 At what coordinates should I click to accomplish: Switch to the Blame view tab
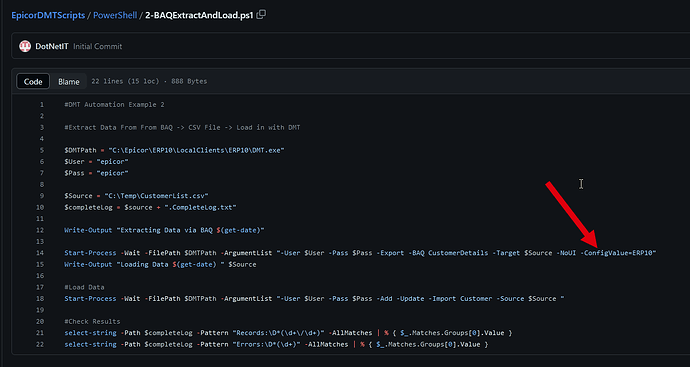click(x=69, y=81)
